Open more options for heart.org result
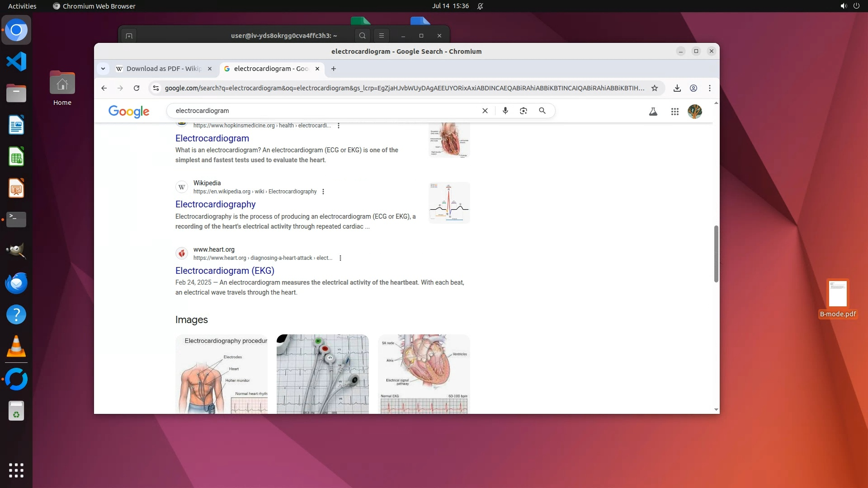This screenshot has width=868, height=488. 340,258
